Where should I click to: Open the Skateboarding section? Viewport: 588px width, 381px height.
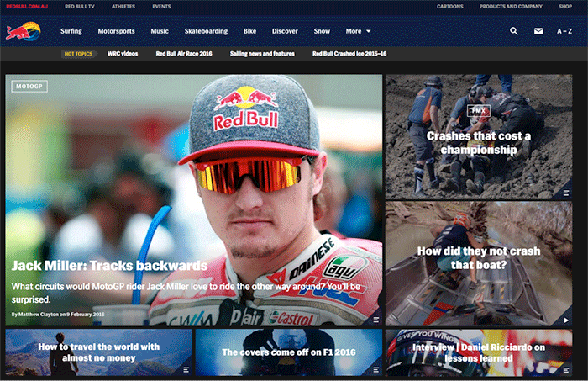pyautogui.click(x=206, y=31)
